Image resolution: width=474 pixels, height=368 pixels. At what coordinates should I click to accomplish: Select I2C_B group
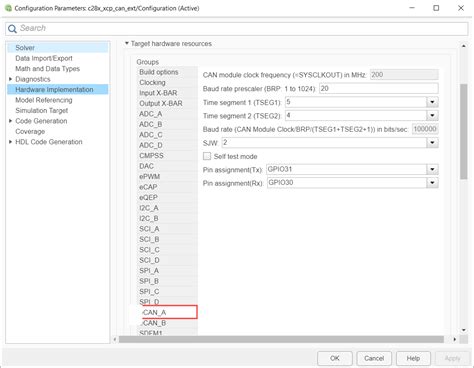point(167,218)
